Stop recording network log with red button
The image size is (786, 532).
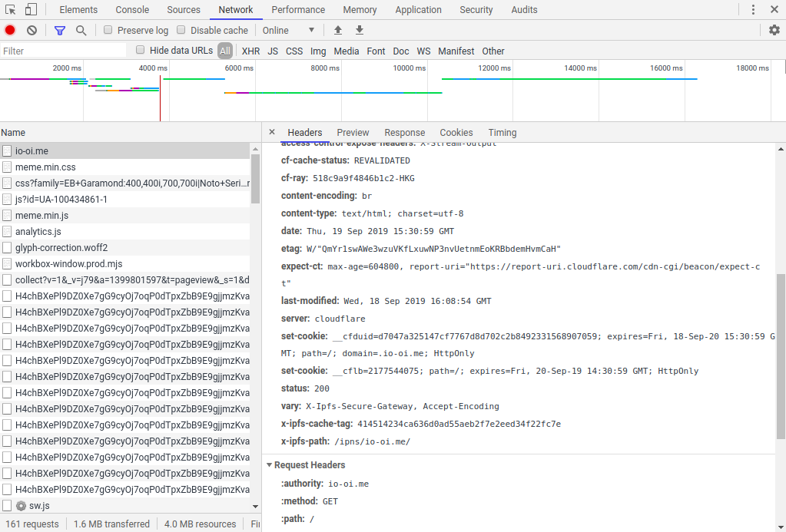coord(10,30)
